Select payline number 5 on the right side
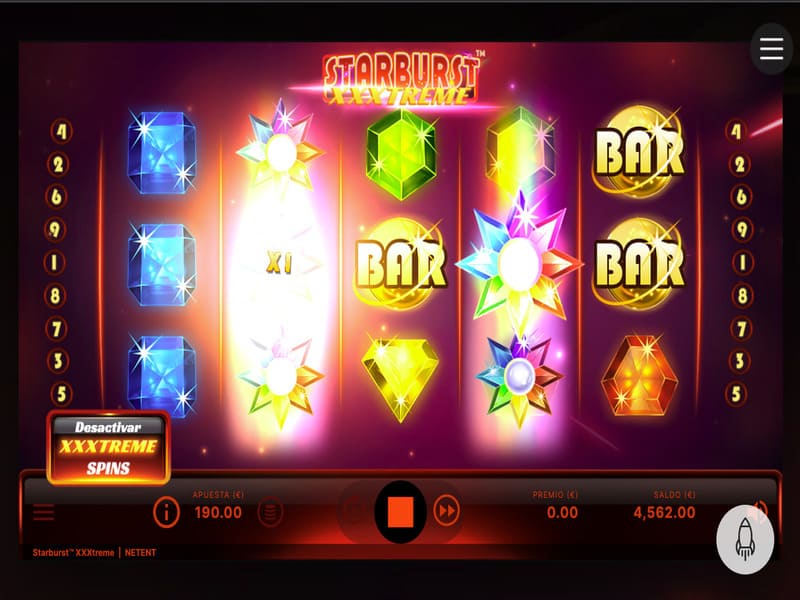800x600 pixels. [736, 394]
